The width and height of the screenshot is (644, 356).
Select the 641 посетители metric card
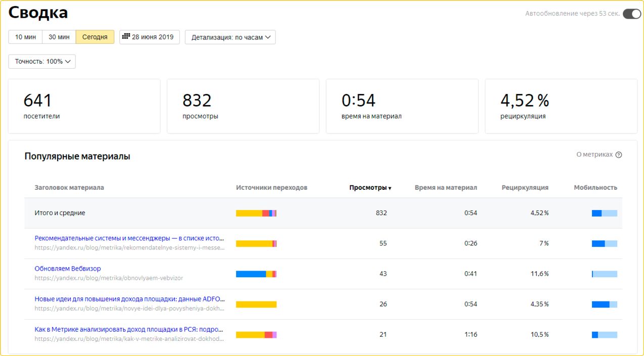(x=84, y=106)
